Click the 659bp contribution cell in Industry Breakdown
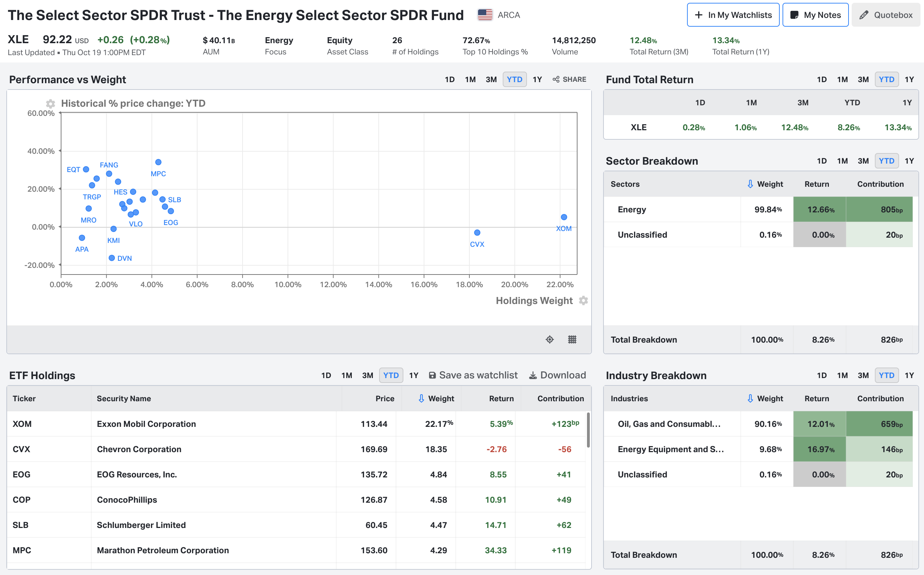 tap(879, 424)
